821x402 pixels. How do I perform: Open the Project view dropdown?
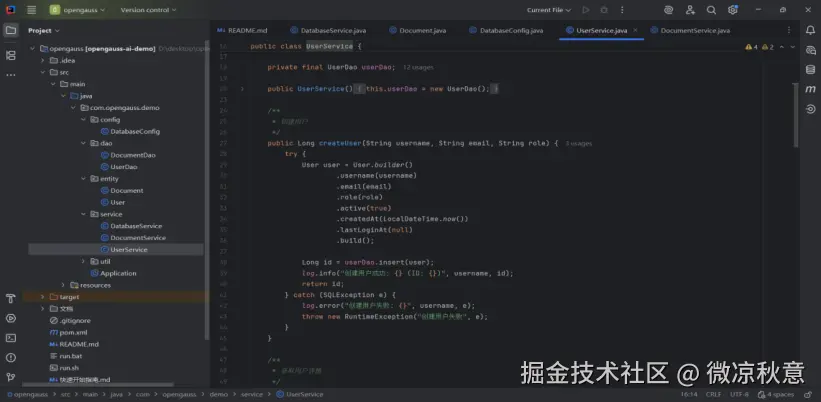44,30
